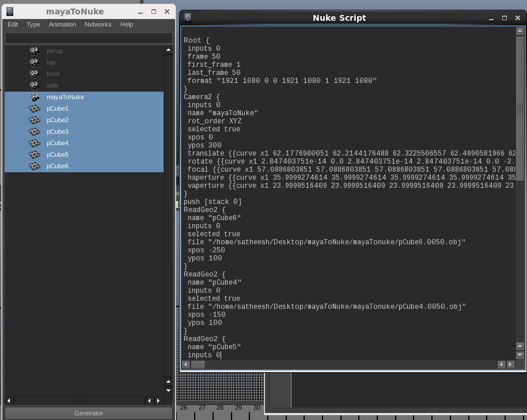This screenshot has height=420, width=527.
Task: Select pCube2 in the object list
Action: pos(84,120)
